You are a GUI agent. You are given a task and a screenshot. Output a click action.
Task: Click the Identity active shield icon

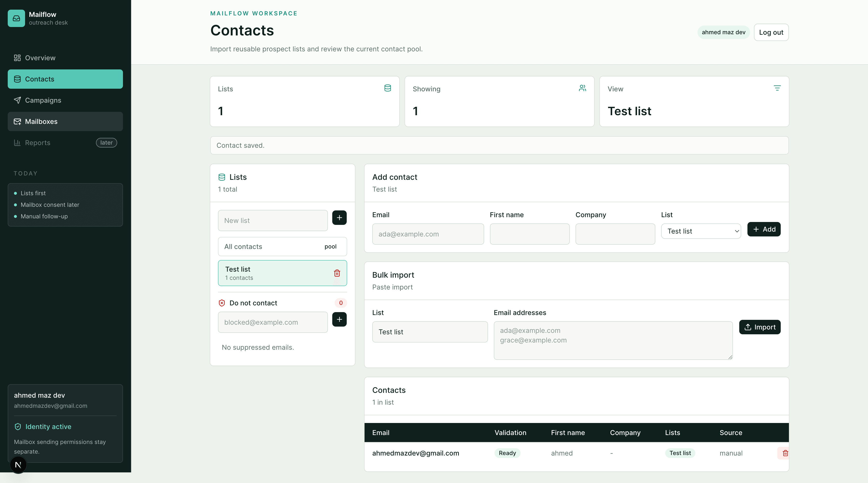coord(18,427)
